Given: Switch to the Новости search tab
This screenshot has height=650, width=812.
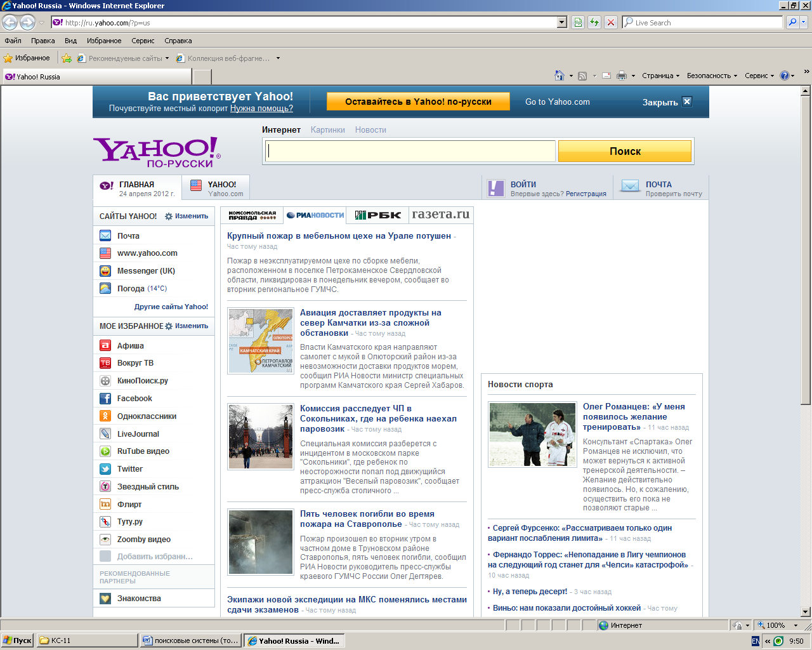Looking at the screenshot, I should coord(370,130).
